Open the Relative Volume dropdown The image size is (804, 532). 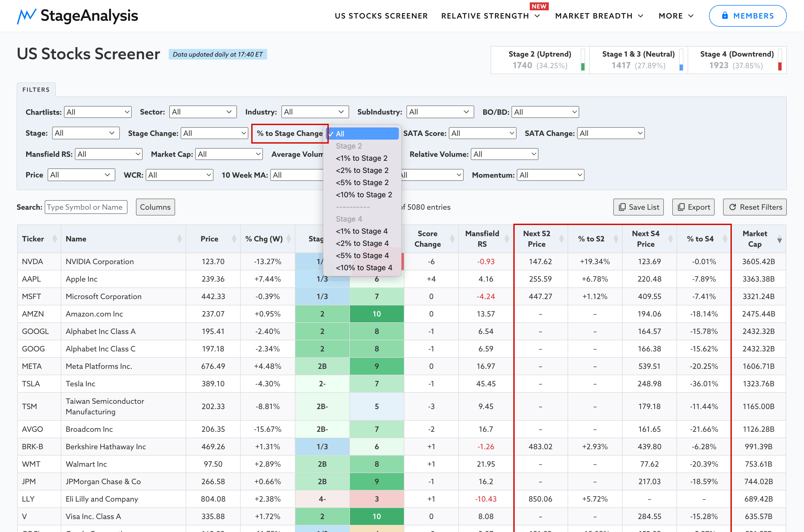click(505, 154)
